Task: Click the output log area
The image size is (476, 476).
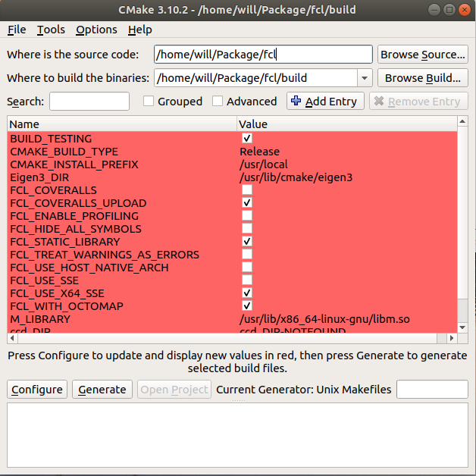Action: [237, 435]
